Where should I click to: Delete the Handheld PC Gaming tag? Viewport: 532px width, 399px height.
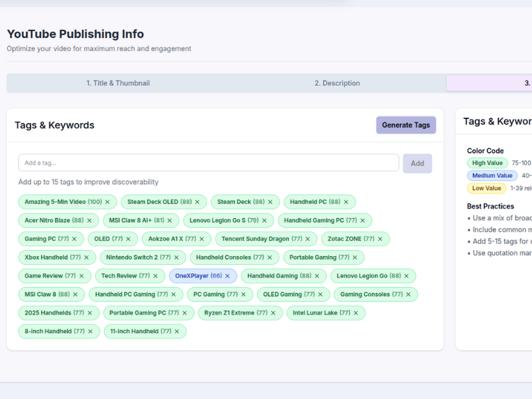(x=174, y=295)
